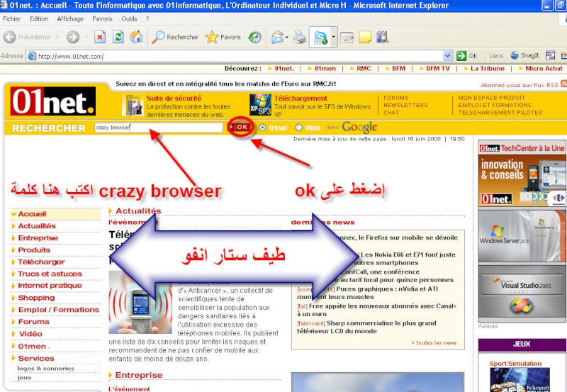Viewport: 567px width, 392px height.
Task: Select the 01net search radio button
Action: click(x=262, y=128)
